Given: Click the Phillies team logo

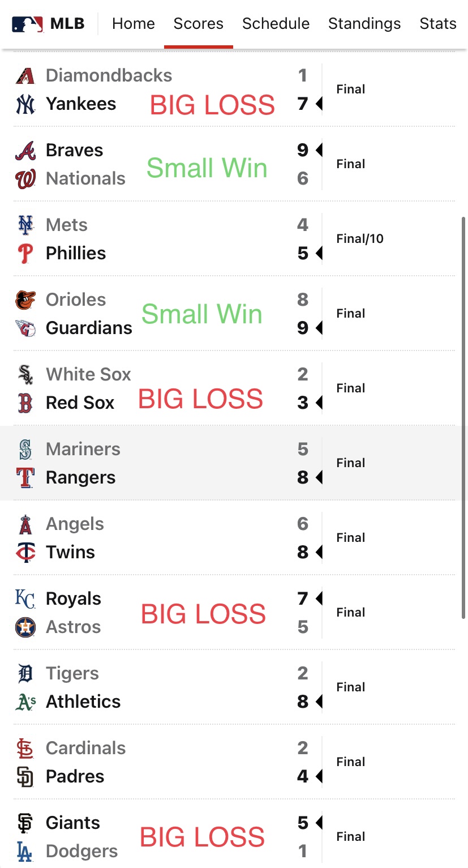Looking at the screenshot, I should (x=25, y=254).
